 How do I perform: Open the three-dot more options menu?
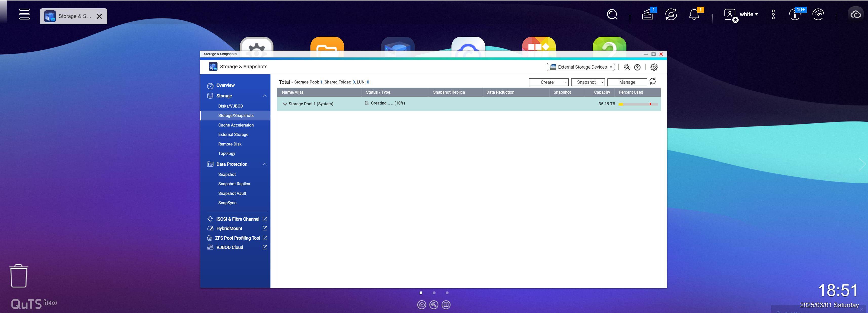pyautogui.click(x=773, y=14)
